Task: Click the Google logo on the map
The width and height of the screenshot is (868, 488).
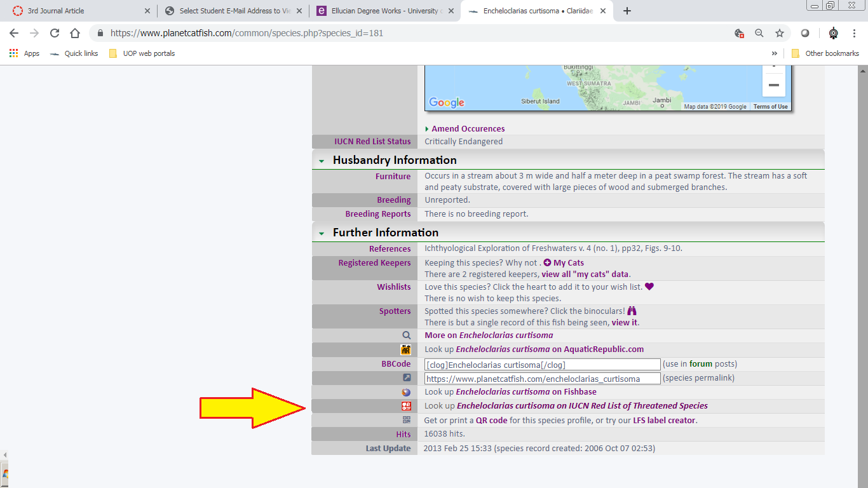Action: coord(447,102)
